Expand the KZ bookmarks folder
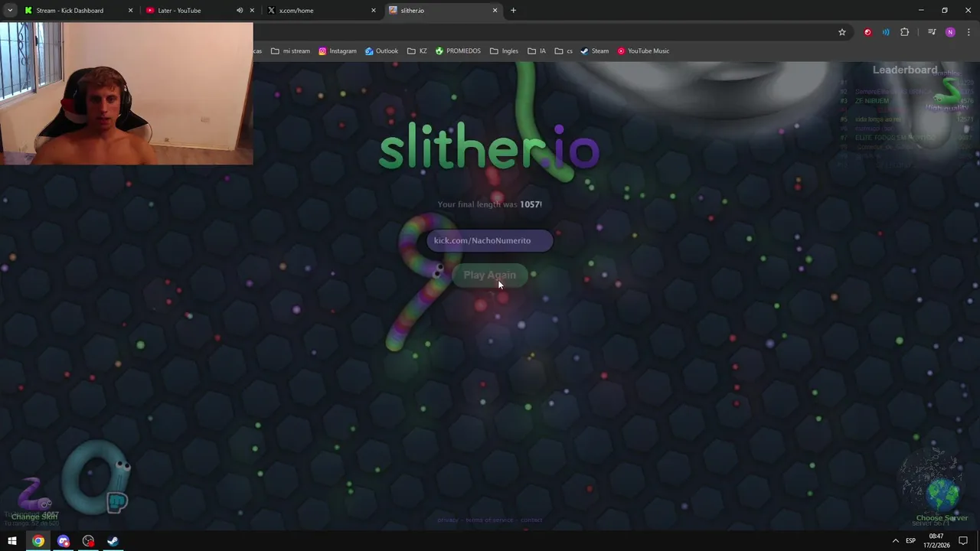This screenshot has height=551, width=980. (417, 51)
